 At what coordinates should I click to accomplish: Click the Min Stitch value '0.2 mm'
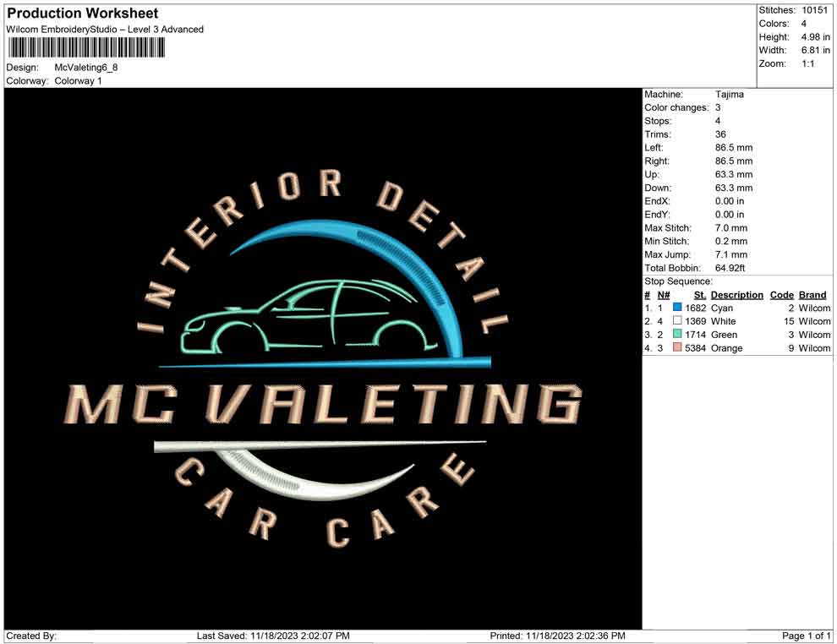tap(731, 241)
